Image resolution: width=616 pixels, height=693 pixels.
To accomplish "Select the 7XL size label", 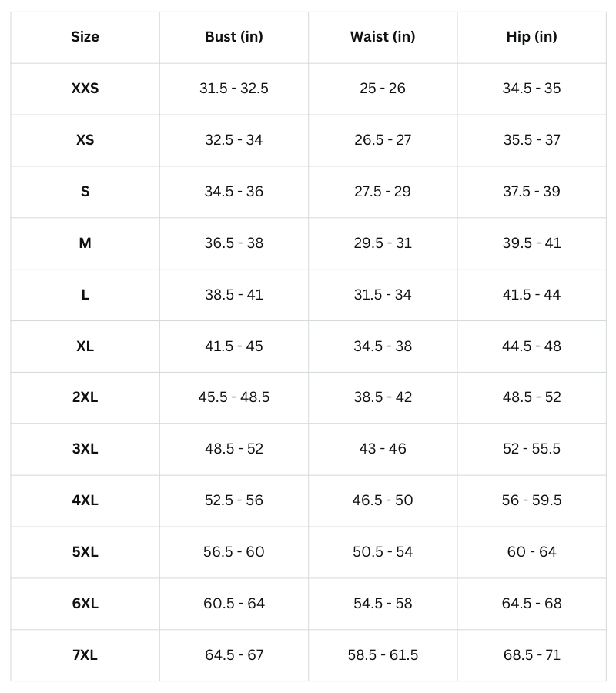I will [85, 654].
